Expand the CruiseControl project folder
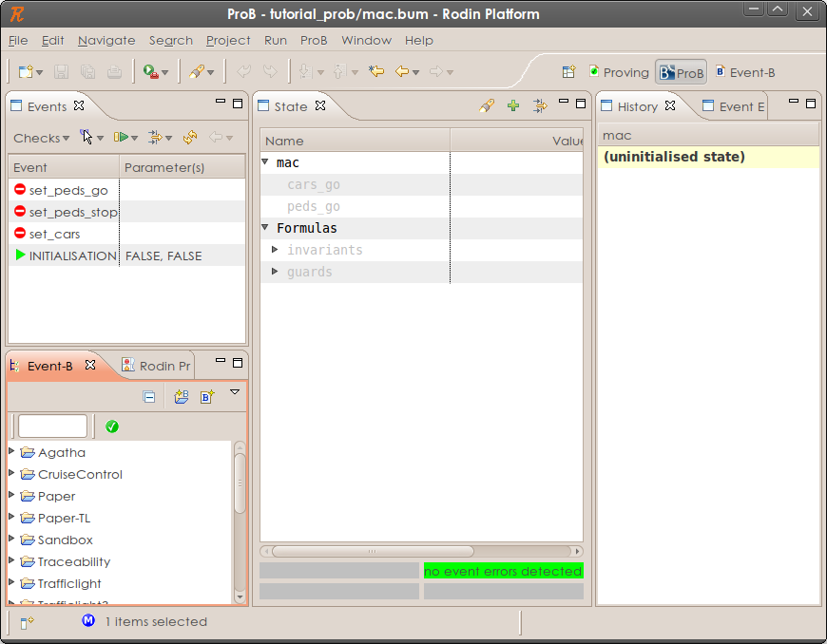The height and width of the screenshot is (644, 827). [11, 474]
